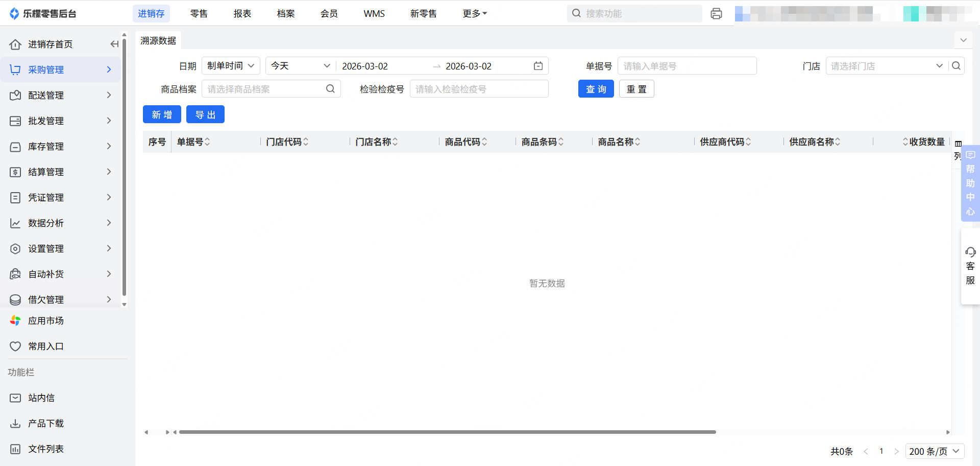Collapse the sidebar using the arrow icon
Image resolution: width=980 pixels, height=466 pixels.
point(114,44)
